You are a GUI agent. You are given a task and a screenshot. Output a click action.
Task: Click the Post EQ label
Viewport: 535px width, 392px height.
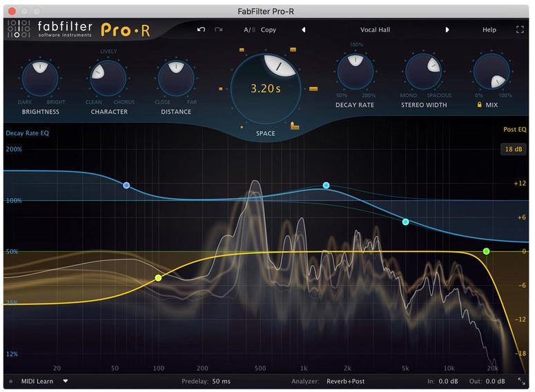pyautogui.click(x=514, y=129)
